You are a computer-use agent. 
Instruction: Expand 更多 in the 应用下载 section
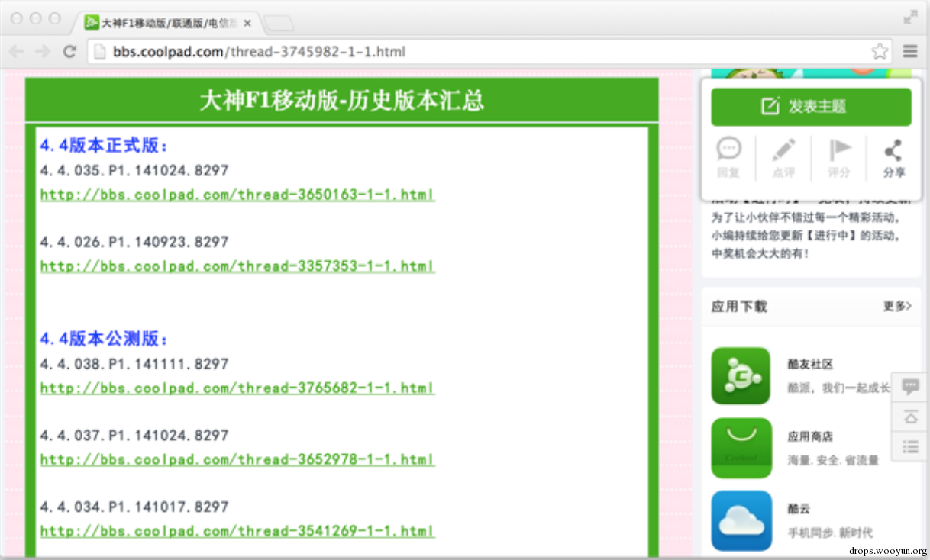point(897,306)
